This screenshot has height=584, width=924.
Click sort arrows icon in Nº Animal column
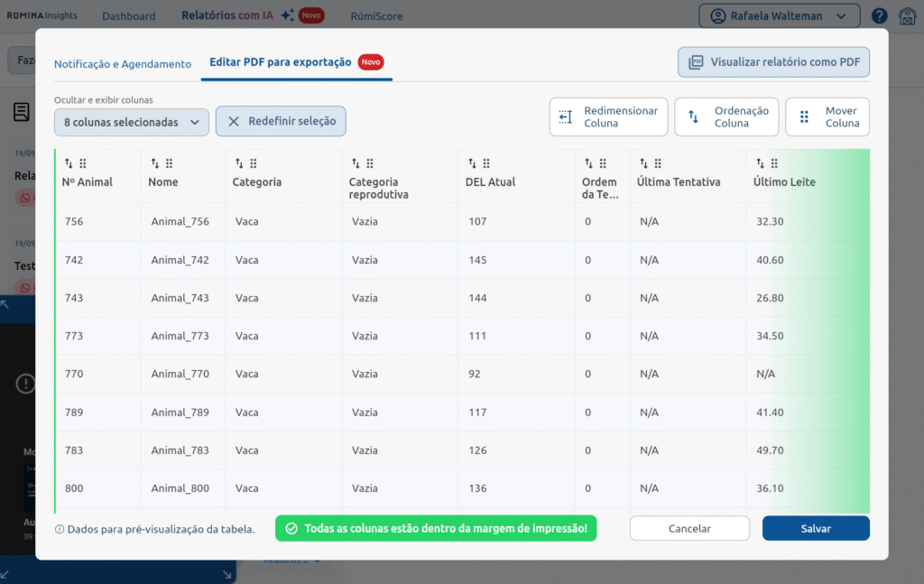pos(69,163)
